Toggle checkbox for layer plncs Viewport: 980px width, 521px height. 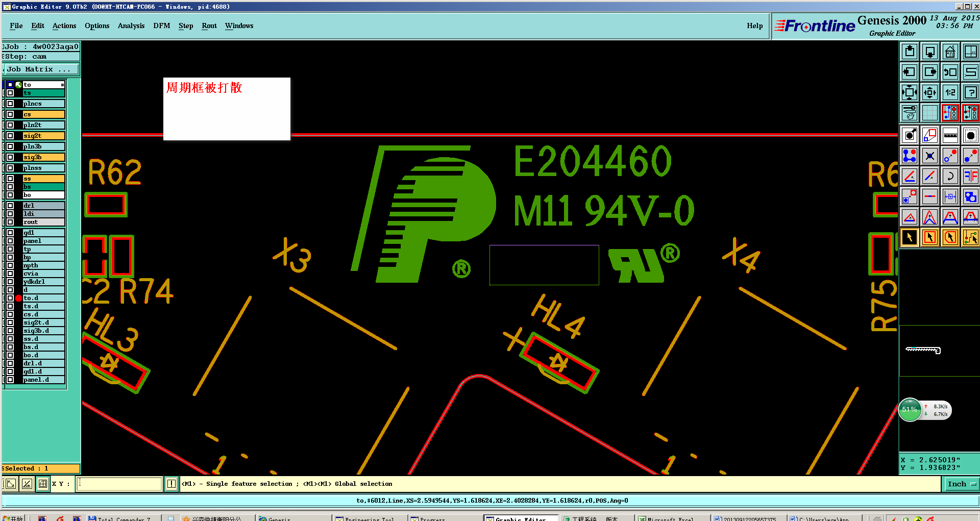click(x=10, y=104)
